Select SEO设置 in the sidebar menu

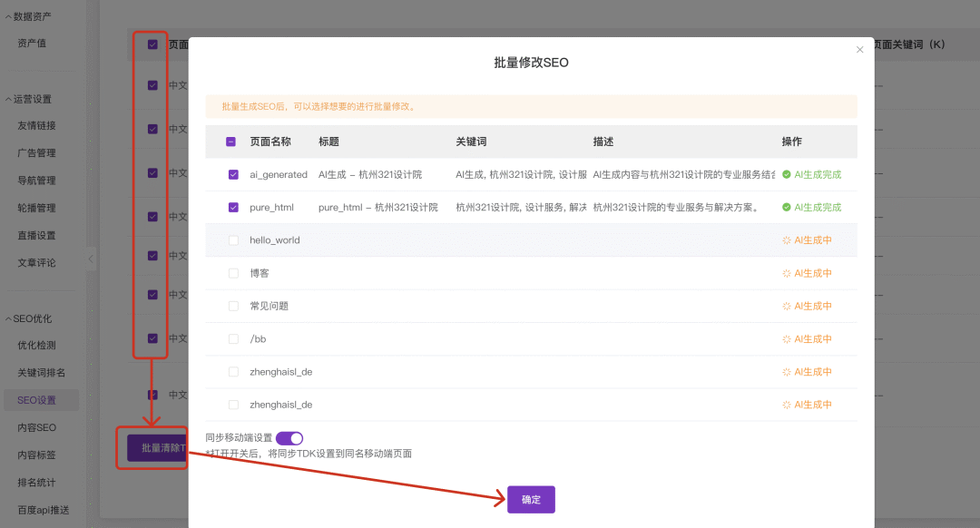(37, 400)
